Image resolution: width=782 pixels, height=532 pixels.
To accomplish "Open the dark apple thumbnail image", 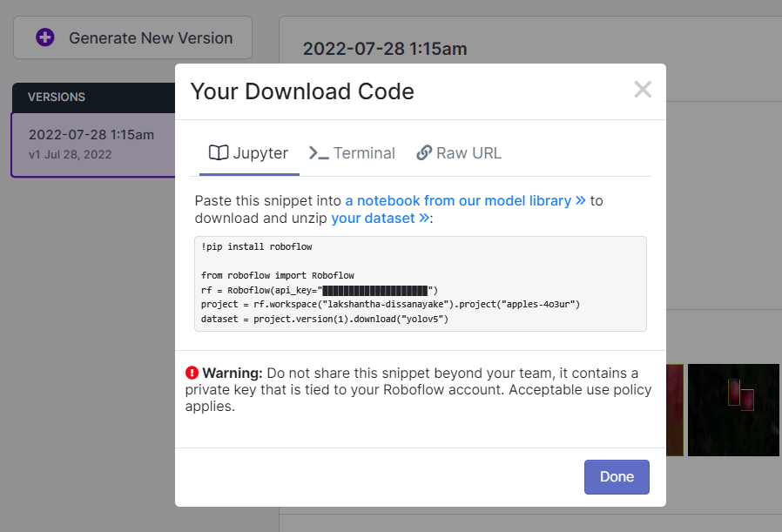I will [x=733, y=410].
